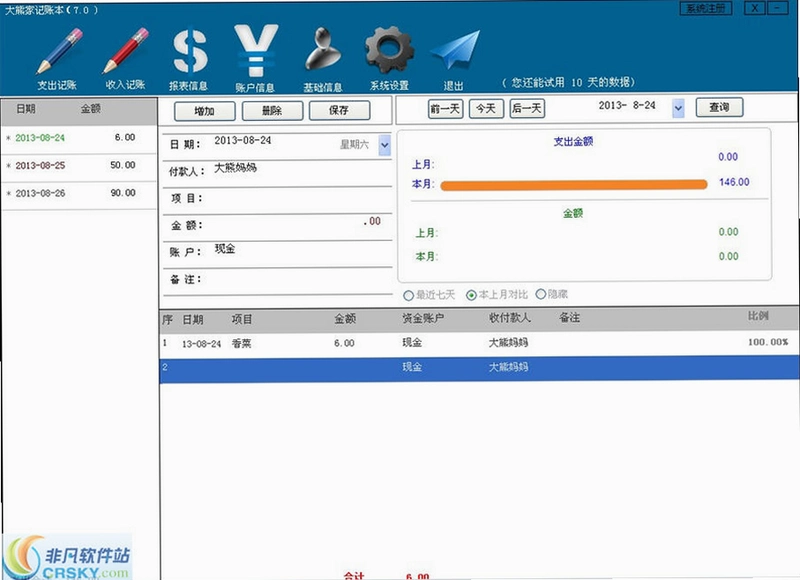
Task: Click the 序 column header
Action: [167, 320]
